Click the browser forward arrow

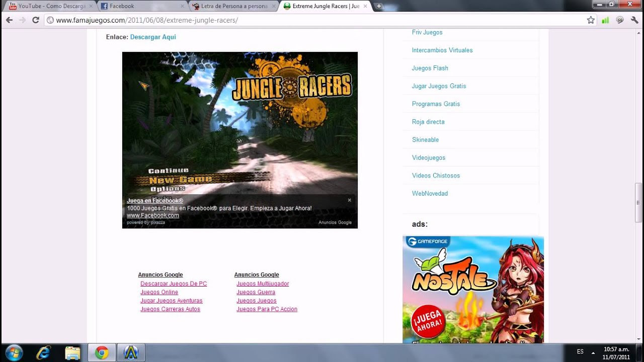click(22, 20)
